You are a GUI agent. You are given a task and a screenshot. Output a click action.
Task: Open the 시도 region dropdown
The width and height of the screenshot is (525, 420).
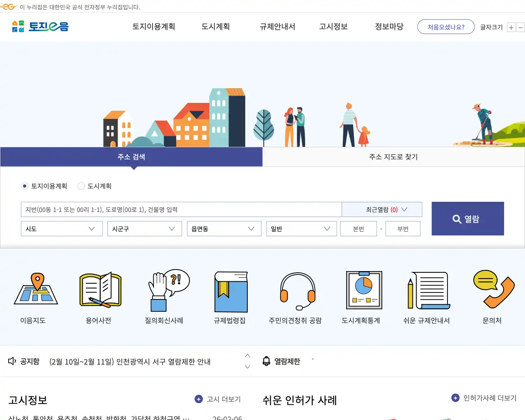tap(62, 228)
